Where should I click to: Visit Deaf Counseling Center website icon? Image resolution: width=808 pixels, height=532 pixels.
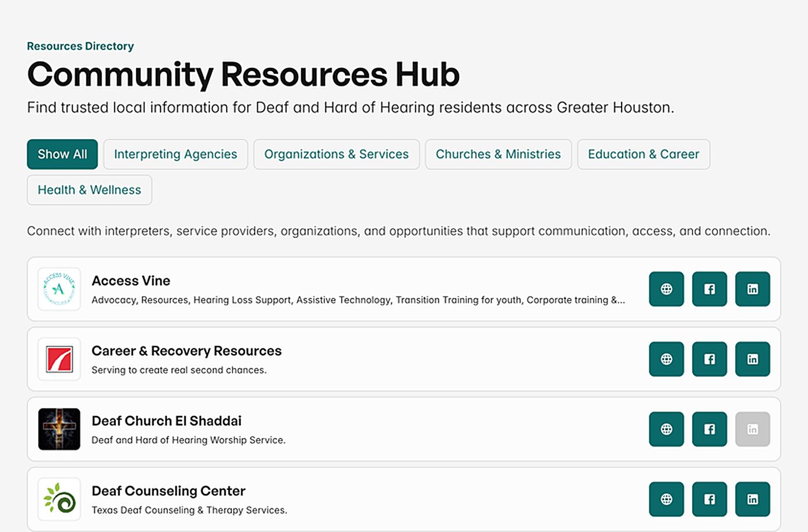[x=666, y=499]
